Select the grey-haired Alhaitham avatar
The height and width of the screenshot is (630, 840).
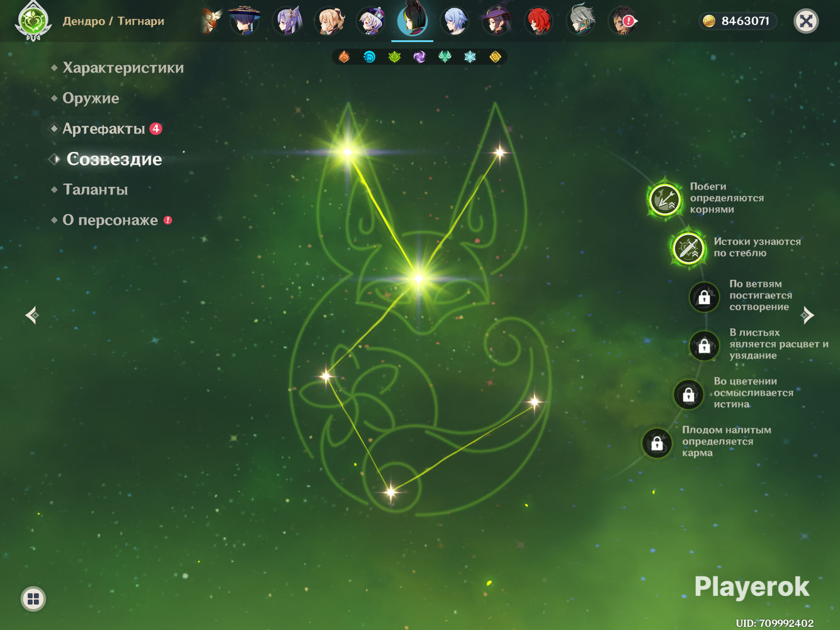point(581,21)
